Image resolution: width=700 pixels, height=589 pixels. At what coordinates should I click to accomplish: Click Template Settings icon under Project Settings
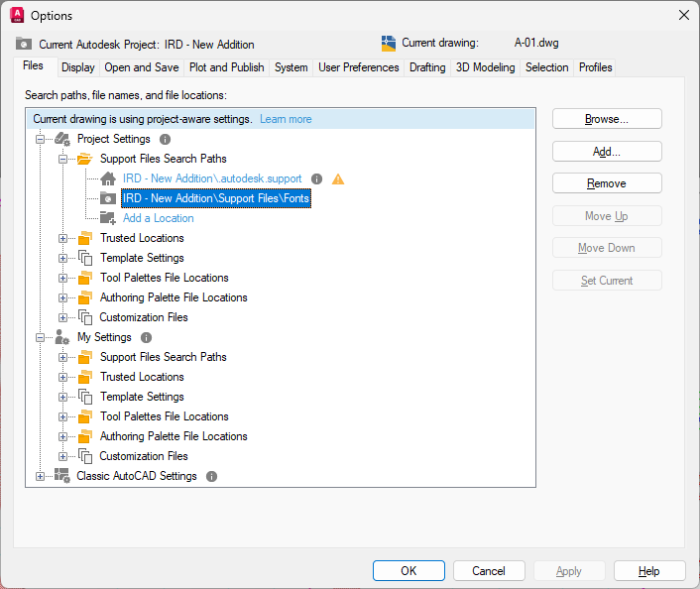85,258
